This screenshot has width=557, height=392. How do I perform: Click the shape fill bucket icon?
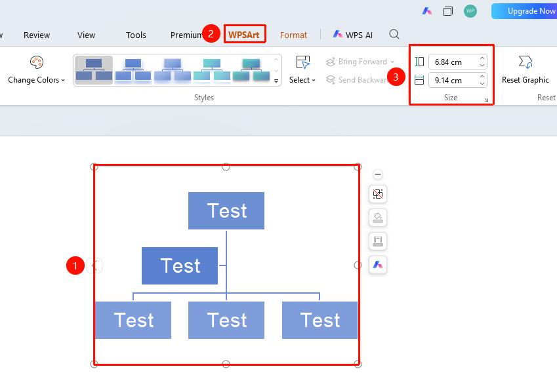(378, 218)
